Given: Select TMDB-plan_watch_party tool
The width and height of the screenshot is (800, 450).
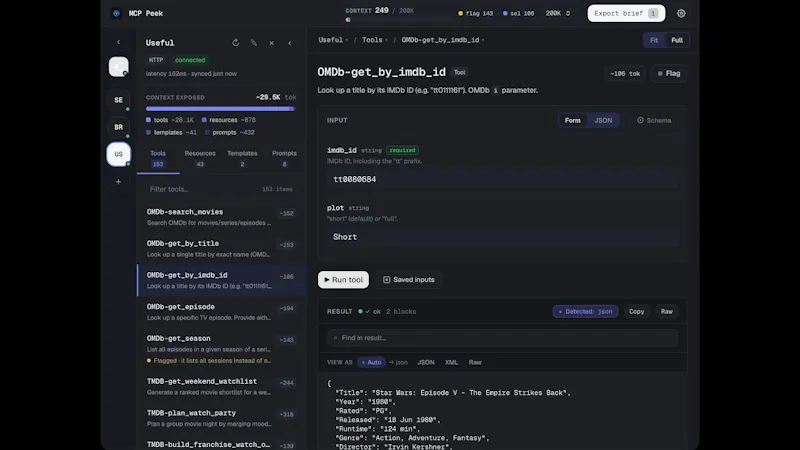Looking at the screenshot, I should pyautogui.click(x=221, y=418).
